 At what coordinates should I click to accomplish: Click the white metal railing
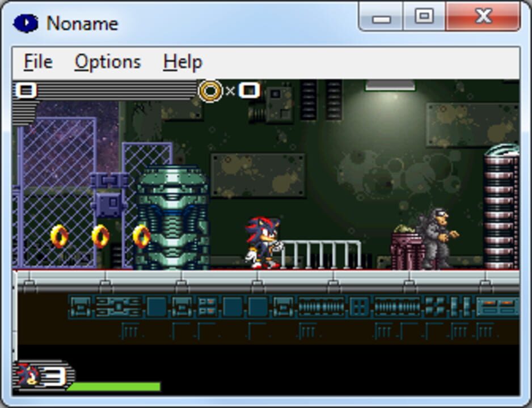pyautogui.click(x=322, y=254)
